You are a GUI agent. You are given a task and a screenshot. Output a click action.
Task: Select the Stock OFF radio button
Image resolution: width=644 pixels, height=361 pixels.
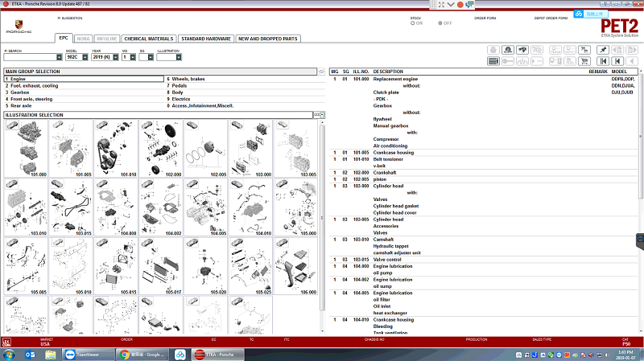440,23
